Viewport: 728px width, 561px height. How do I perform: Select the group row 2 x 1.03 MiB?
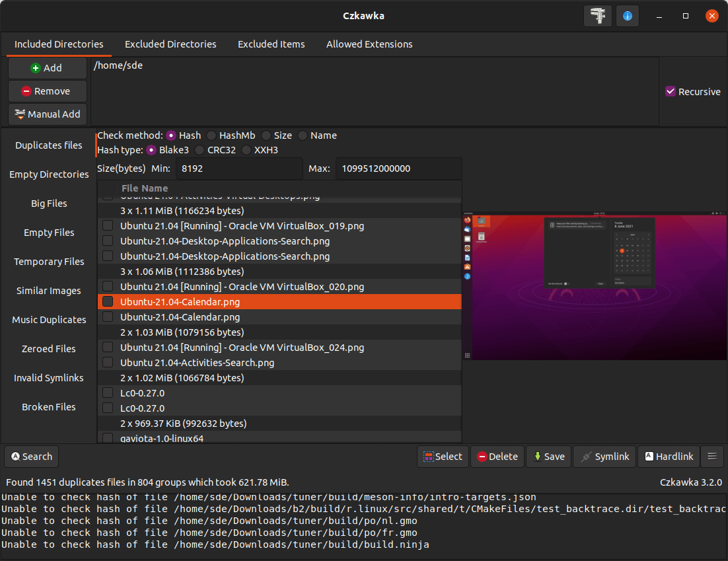pos(279,332)
